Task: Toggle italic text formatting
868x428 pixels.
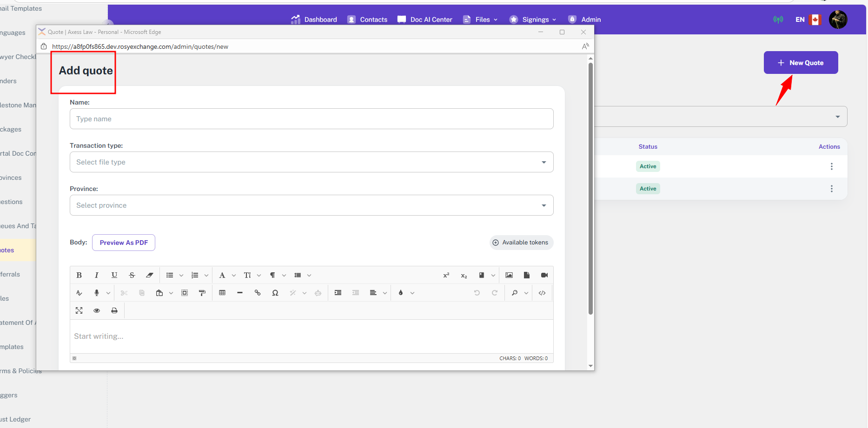Action: [97, 275]
